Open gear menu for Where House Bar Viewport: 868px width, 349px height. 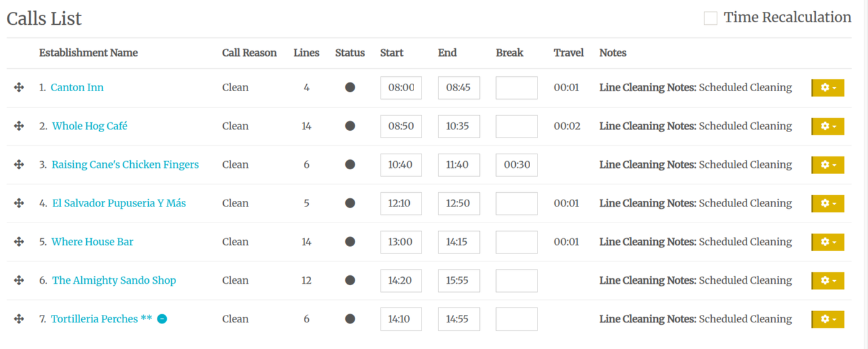click(x=828, y=242)
